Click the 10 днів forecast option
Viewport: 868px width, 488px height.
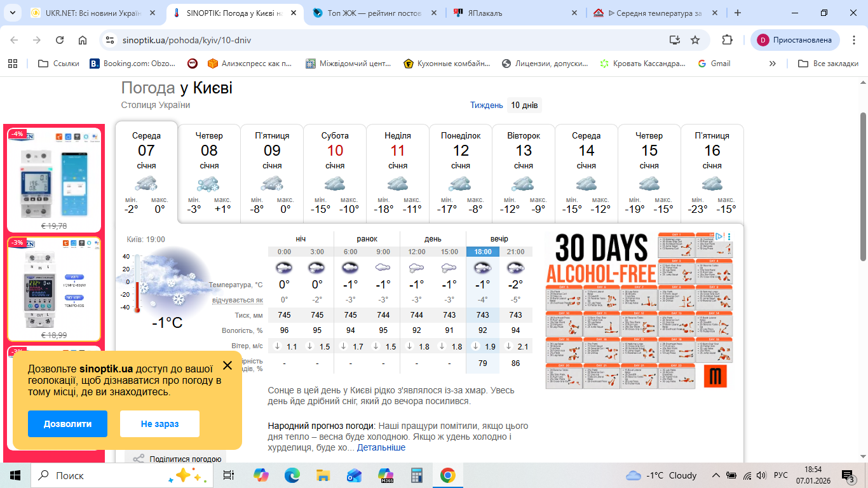coord(524,105)
